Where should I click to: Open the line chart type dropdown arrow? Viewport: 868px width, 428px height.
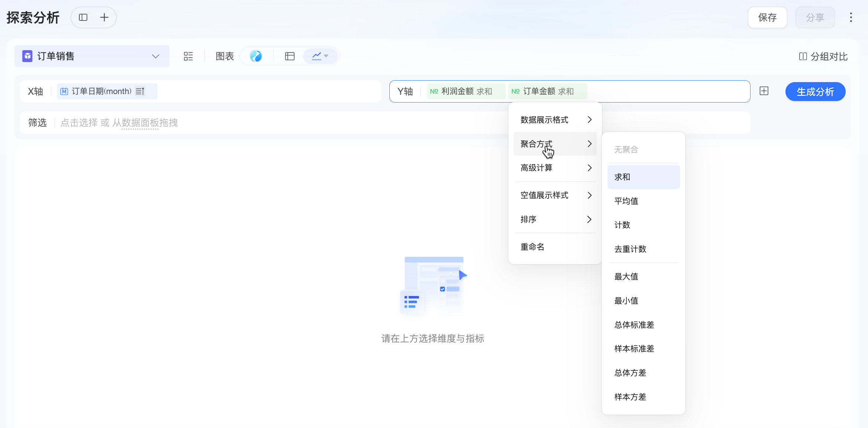point(326,56)
